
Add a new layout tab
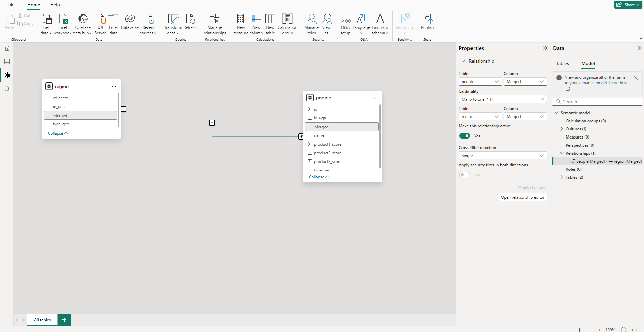(64, 320)
